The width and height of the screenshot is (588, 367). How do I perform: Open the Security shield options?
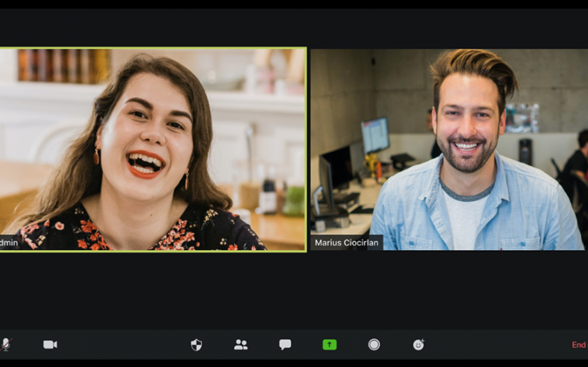coord(196,345)
